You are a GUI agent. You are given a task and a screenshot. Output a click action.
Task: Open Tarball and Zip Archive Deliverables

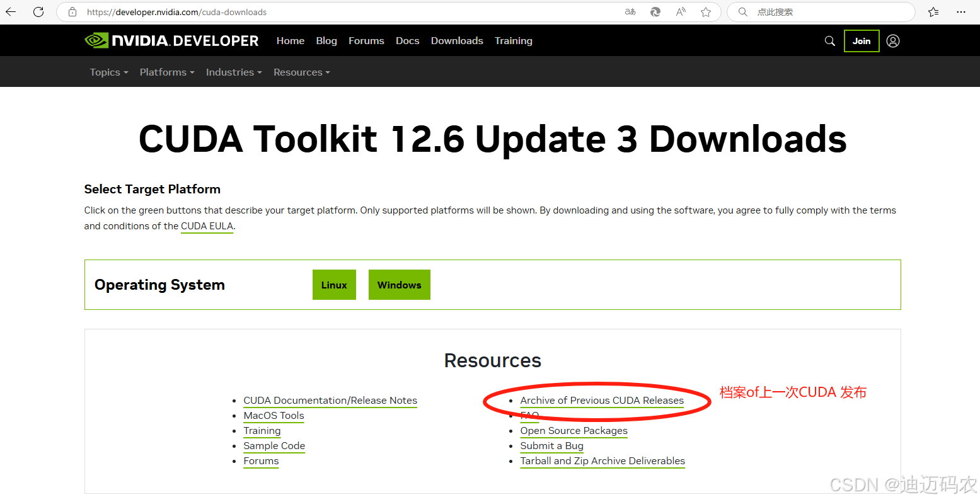click(602, 461)
